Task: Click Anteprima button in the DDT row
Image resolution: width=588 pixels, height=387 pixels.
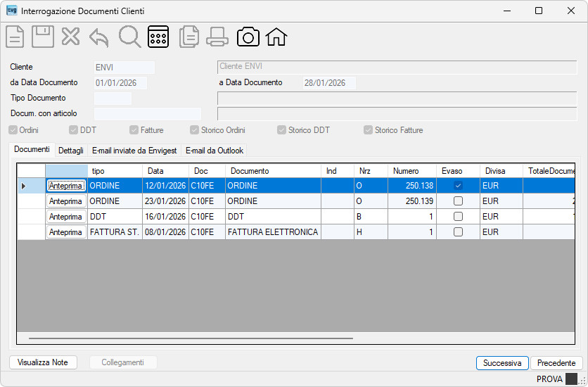Action: point(65,217)
